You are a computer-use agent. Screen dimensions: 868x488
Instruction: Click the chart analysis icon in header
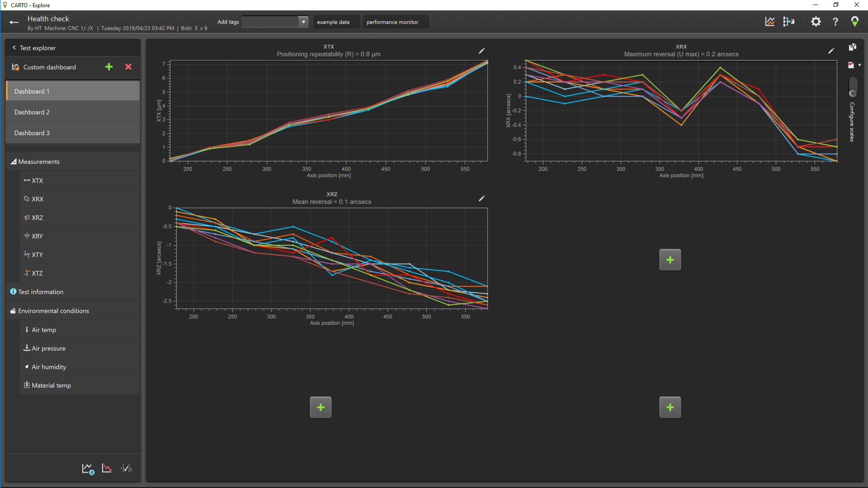coord(769,22)
